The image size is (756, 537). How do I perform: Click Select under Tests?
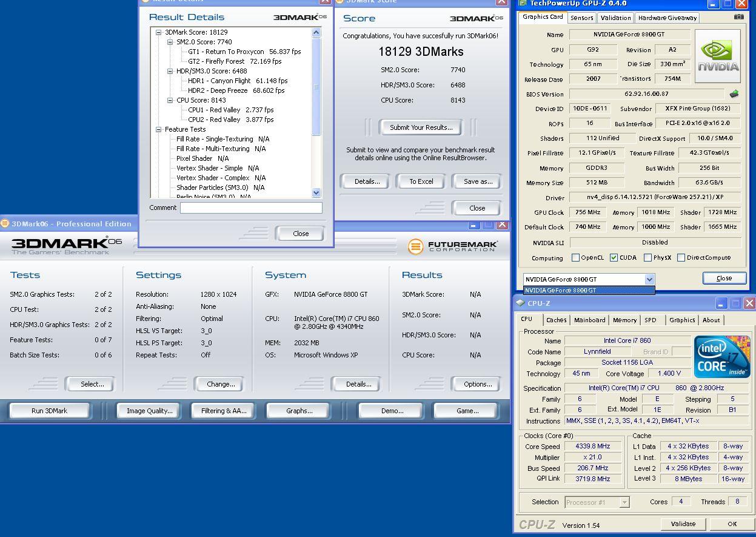click(92, 384)
